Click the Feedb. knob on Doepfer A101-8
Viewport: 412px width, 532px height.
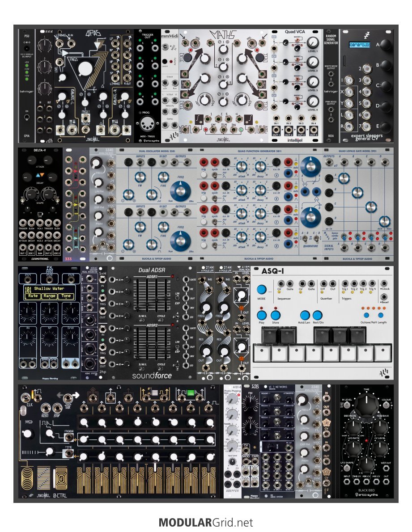[x=232, y=430]
